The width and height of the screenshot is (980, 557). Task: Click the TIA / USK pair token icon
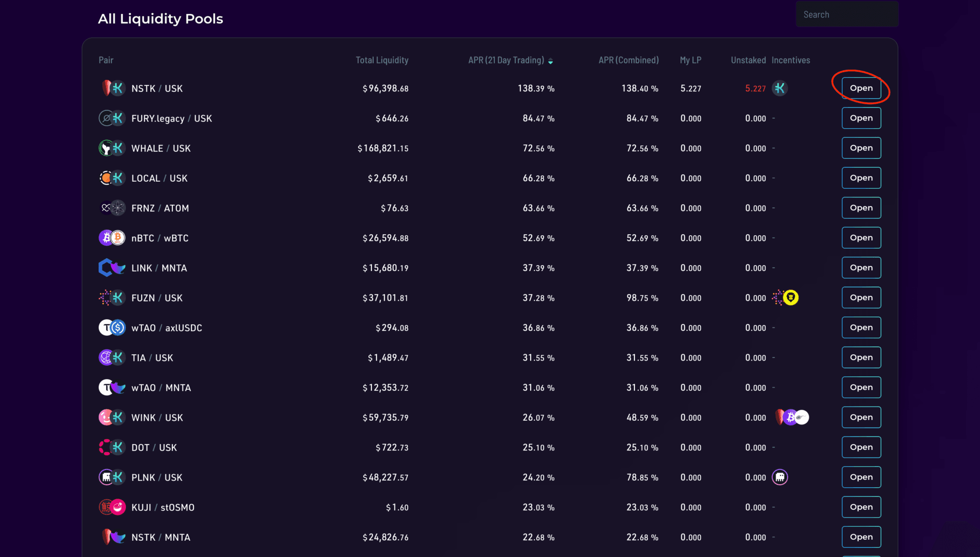112,358
